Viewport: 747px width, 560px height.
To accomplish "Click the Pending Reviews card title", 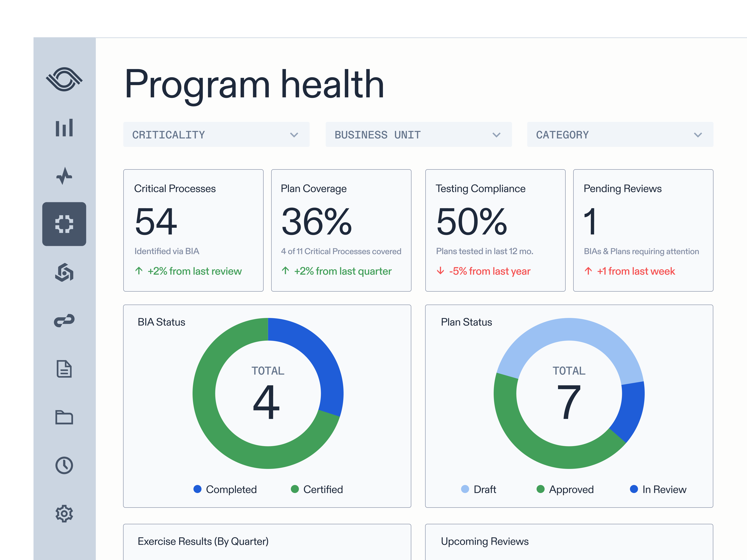I will click(623, 189).
